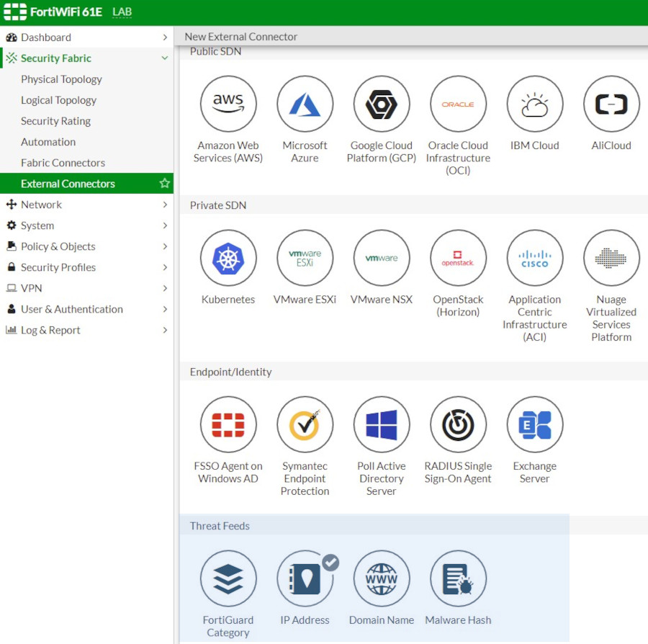
Task: Pick the Google Cloud Platform connector icon
Action: 382,104
